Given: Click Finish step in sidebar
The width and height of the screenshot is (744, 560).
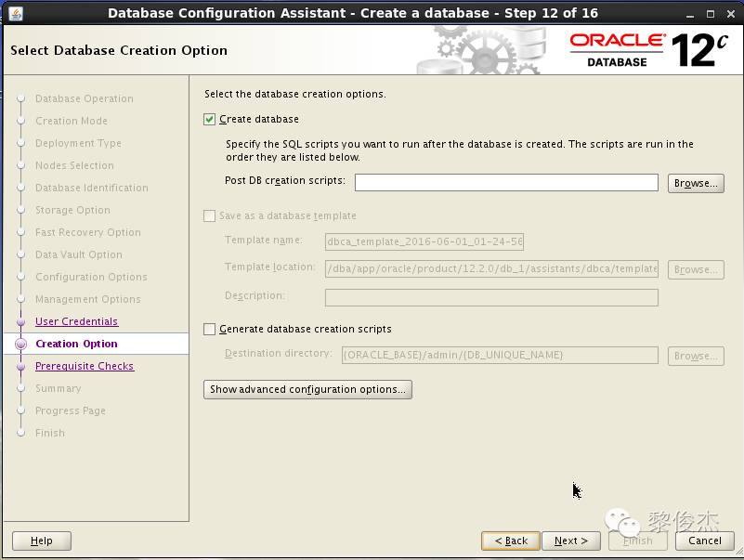Looking at the screenshot, I should (x=50, y=434).
